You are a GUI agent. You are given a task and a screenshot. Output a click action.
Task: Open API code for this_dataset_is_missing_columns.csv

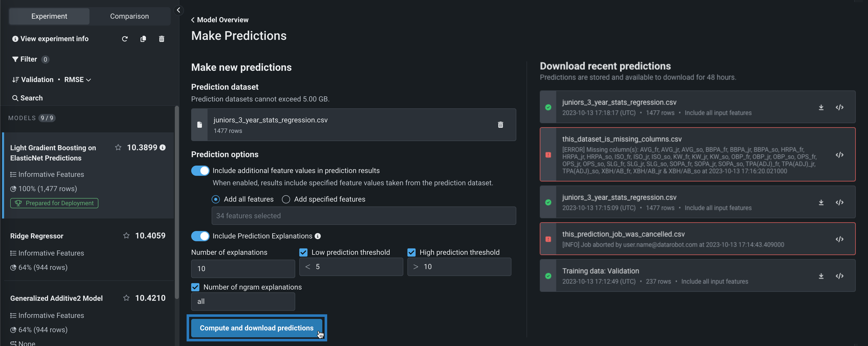839,155
